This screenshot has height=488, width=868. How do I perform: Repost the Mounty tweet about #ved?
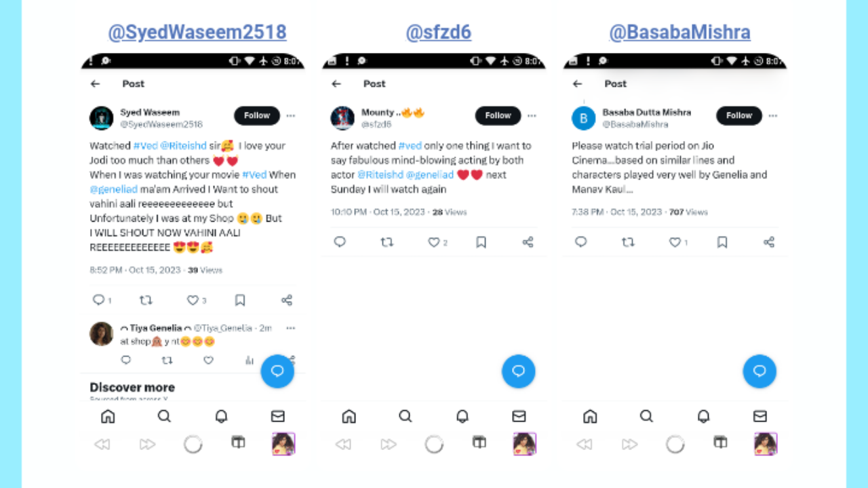click(x=387, y=242)
